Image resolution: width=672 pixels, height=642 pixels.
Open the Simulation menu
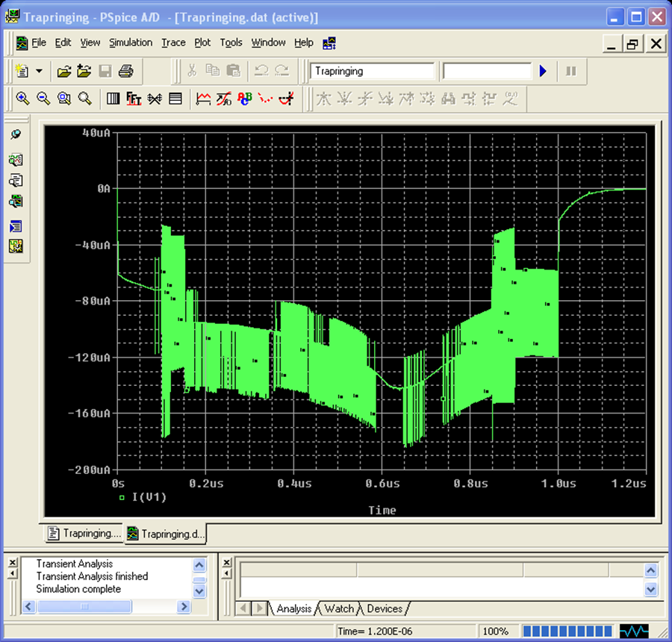131,43
